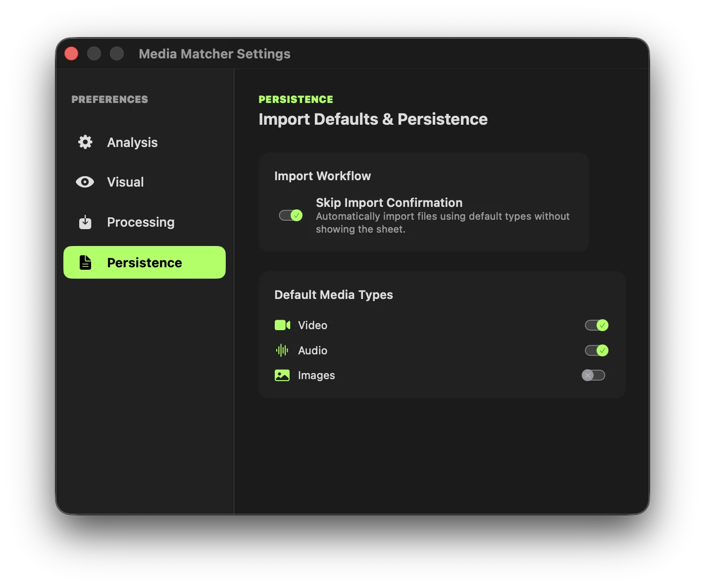Image resolution: width=705 pixels, height=588 pixels.
Task: Disable the Audio media type toggle
Action: pyautogui.click(x=597, y=350)
